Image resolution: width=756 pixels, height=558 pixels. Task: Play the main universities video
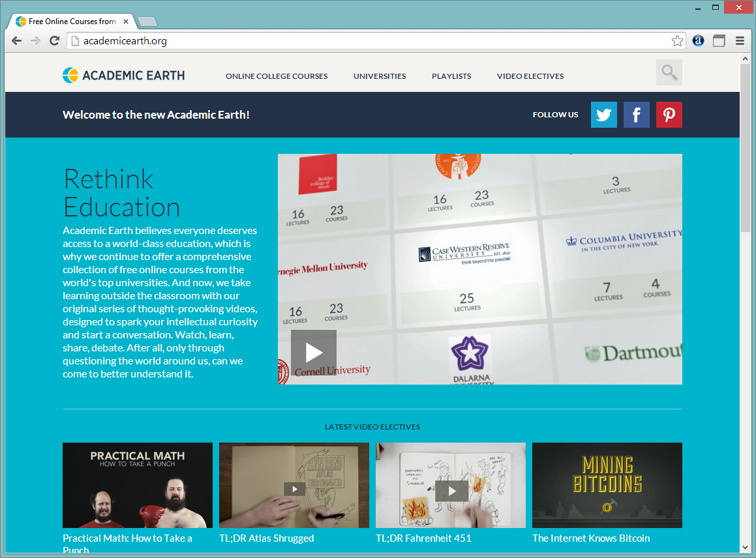tap(313, 353)
